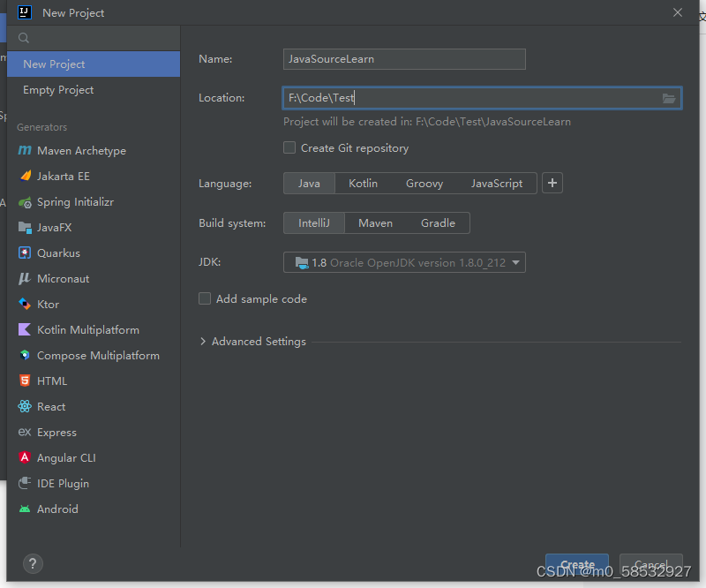
Task: Choose Maven build system
Action: [376, 223]
